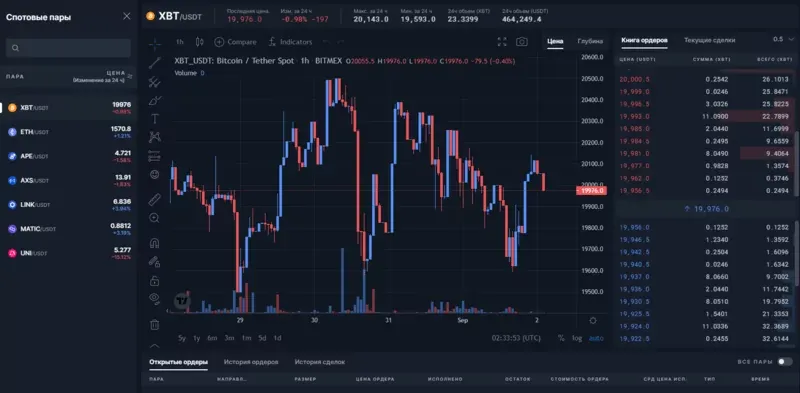
Task: Toggle stay in drawing mode
Action: (155, 262)
